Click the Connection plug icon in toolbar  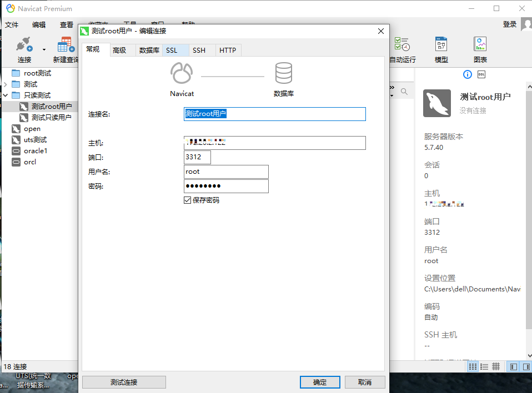pos(24,44)
